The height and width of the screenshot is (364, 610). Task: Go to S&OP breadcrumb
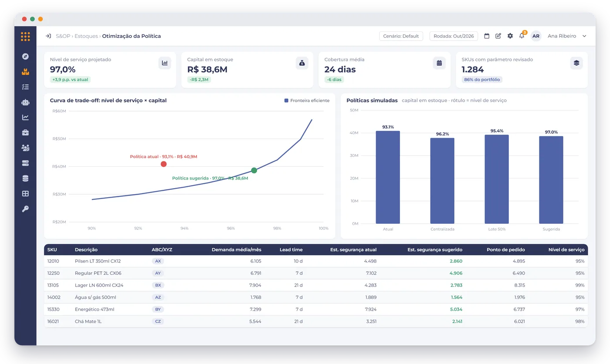pos(63,36)
